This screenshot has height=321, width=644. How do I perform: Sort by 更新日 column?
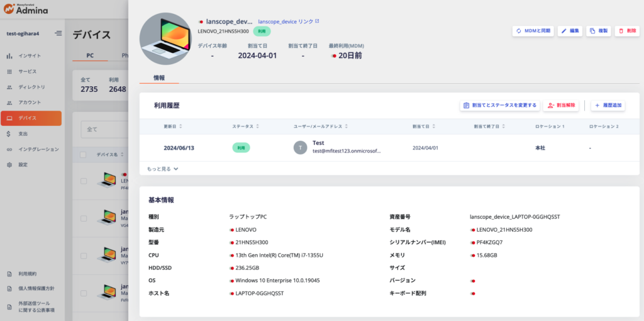pyautogui.click(x=173, y=127)
